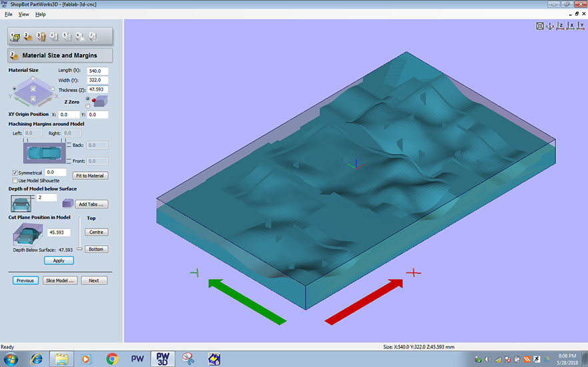
Task: Click Length (X) input field
Action: point(97,71)
